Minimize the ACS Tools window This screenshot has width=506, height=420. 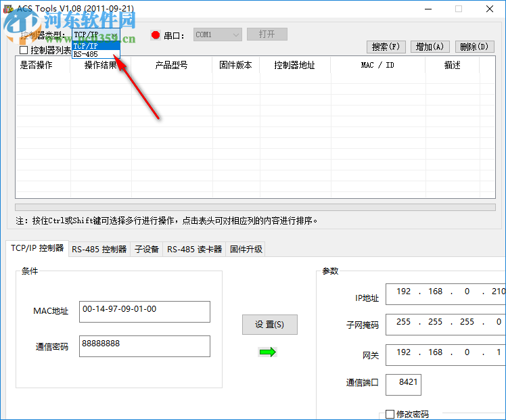point(428,9)
